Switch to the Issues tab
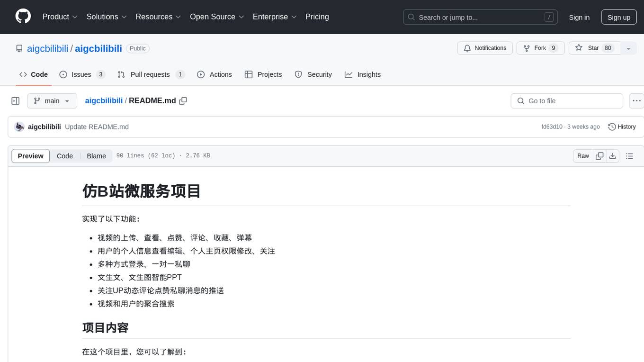Image resolution: width=644 pixels, height=362 pixels. coord(82,74)
